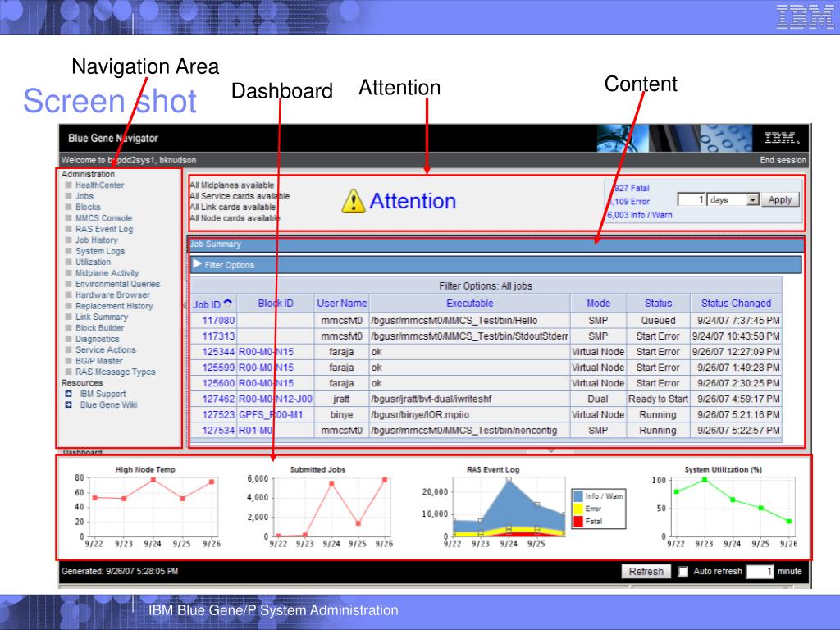Click the High Node Temp chart
Image resolution: width=840 pixels, height=630 pixels.
point(146,507)
